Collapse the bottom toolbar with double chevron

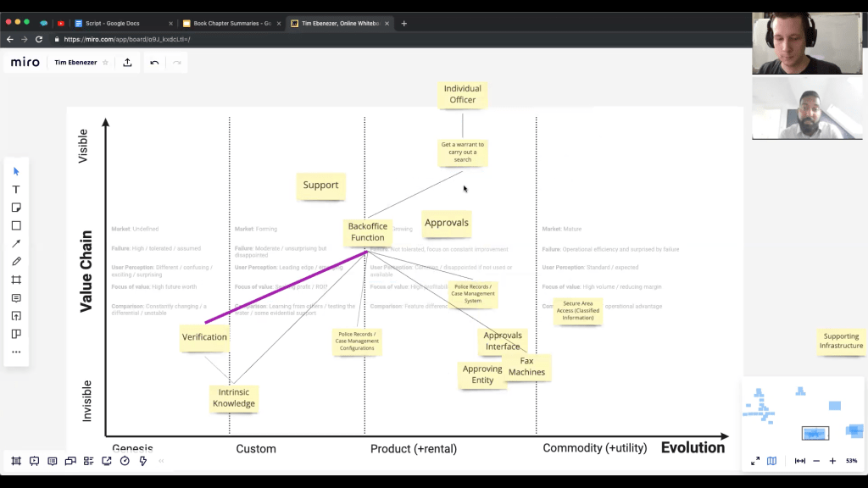(161, 461)
